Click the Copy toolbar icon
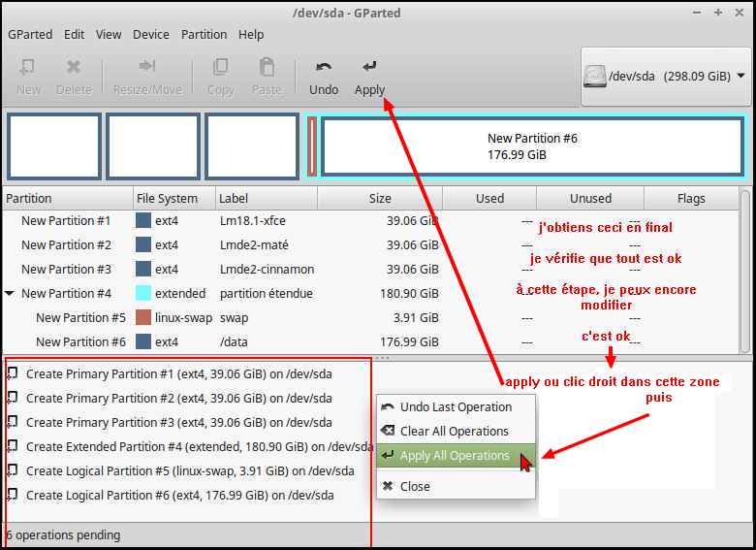756x550 pixels. click(x=221, y=68)
